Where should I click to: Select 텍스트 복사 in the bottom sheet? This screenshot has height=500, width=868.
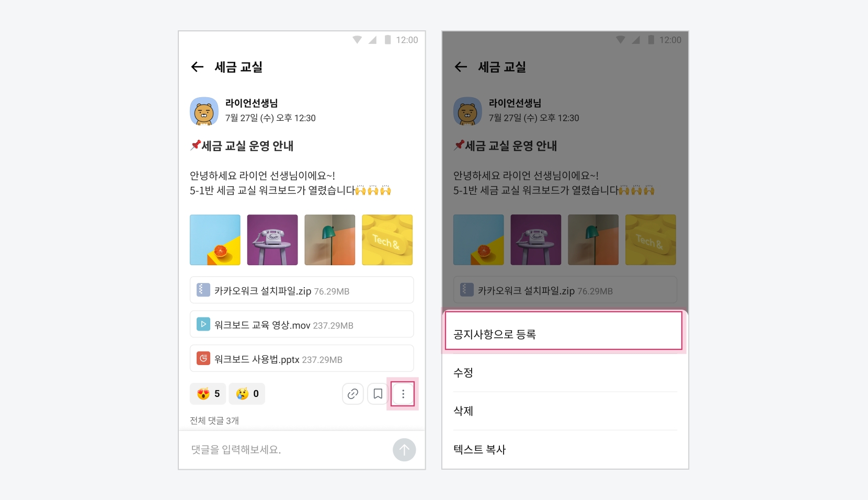click(565, 449)
